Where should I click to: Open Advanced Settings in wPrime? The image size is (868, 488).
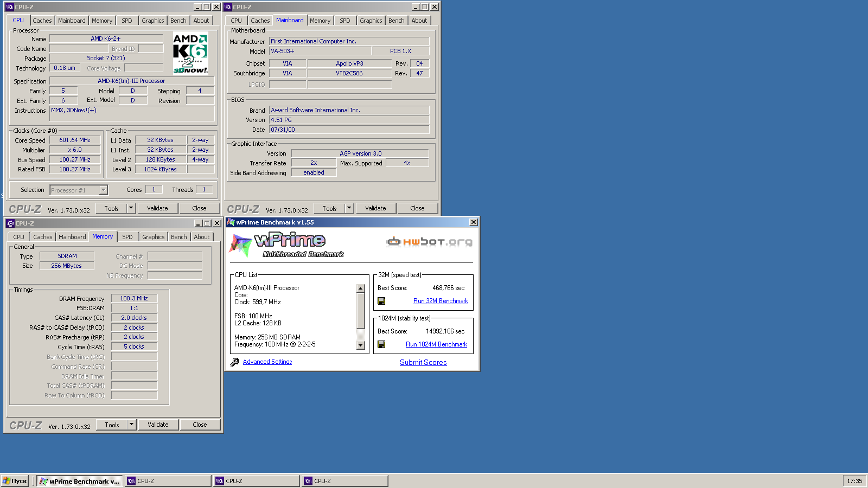pyautogui.click(x=267, y=362)
